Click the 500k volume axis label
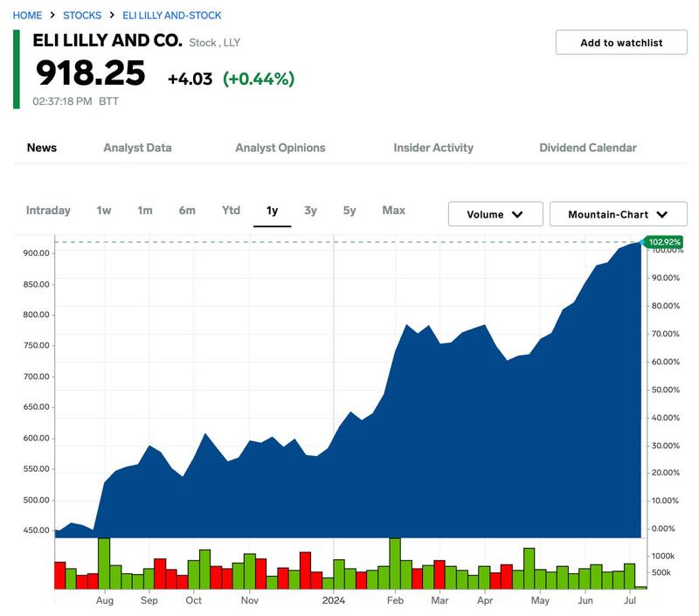 [661, 573]
